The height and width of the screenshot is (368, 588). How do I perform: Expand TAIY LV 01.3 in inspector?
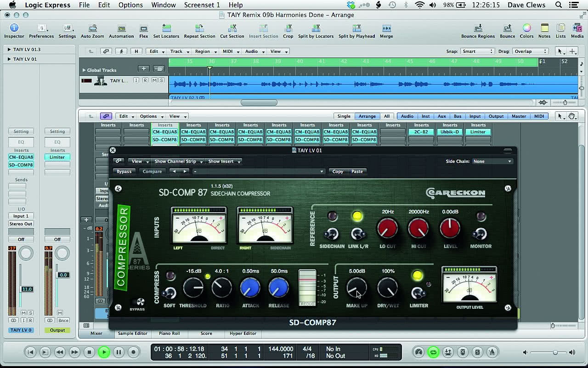[x=9, y=49]
